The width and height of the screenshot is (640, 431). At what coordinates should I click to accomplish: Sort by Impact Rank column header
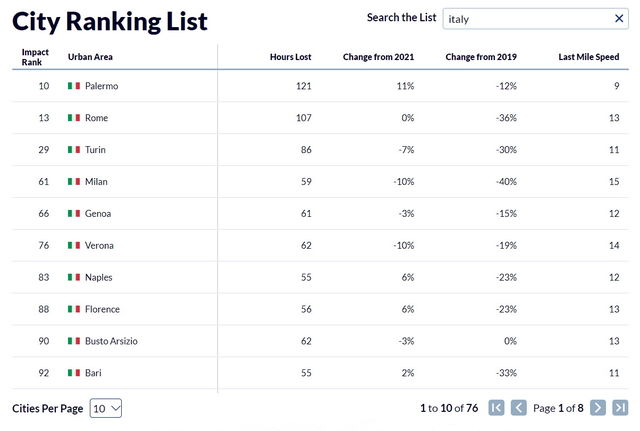coord(35,57)
